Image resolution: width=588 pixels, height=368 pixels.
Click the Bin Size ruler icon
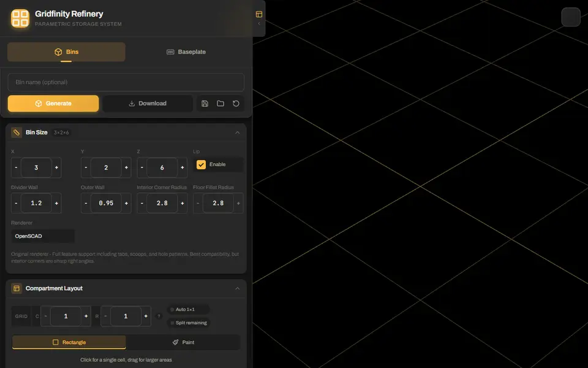point(17,132)
